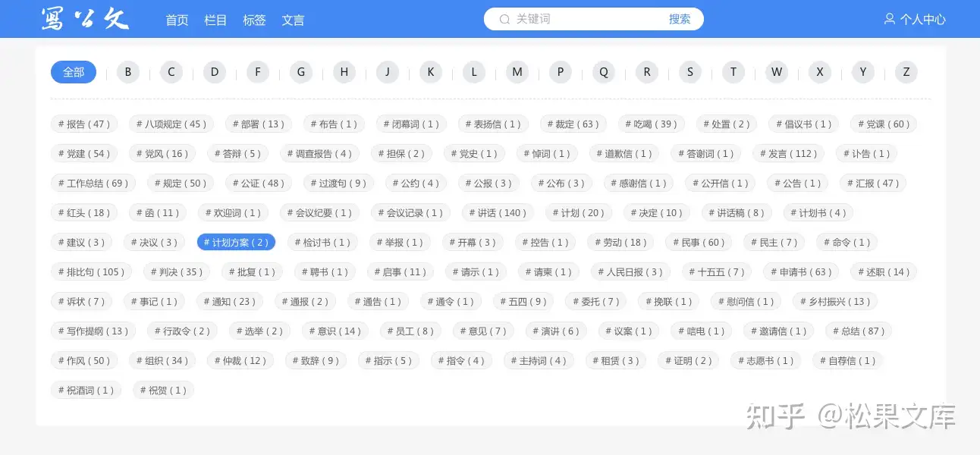Image resolution: width=980 pixels, height=455 pixels.
Task: Select the highlighted 计划方案 (2) tag
Action: click(236, 243)
